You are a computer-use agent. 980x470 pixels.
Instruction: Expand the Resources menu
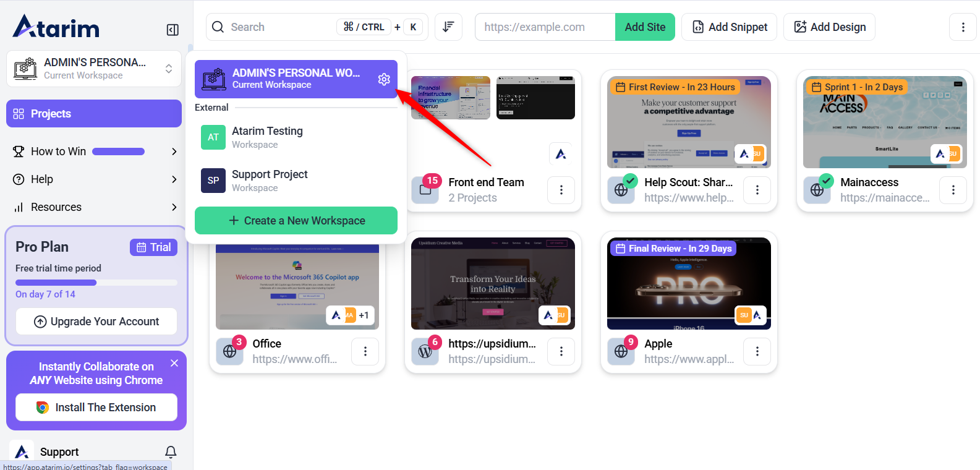click(x=174, y=207)
